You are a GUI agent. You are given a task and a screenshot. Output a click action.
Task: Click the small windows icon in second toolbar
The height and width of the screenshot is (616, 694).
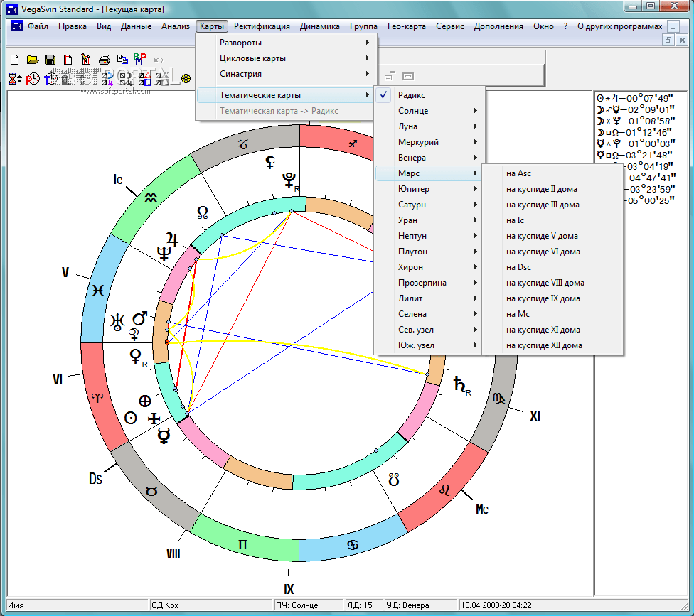[x=389, y=77]
